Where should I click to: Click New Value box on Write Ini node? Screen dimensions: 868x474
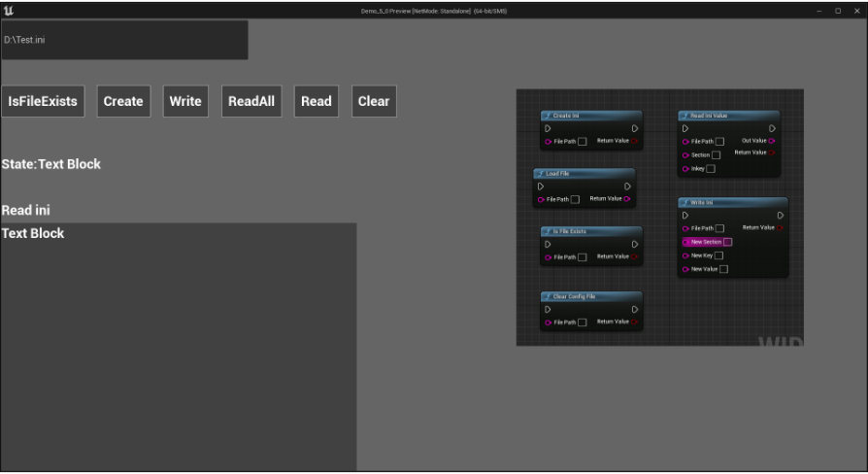click(724, 269)
